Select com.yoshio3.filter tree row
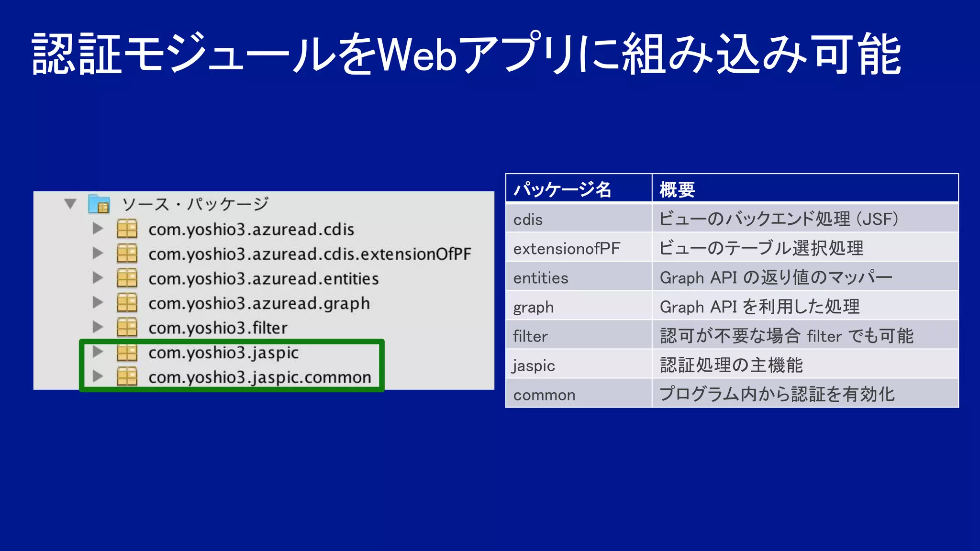The image size is (980, 551). [218, 328]
